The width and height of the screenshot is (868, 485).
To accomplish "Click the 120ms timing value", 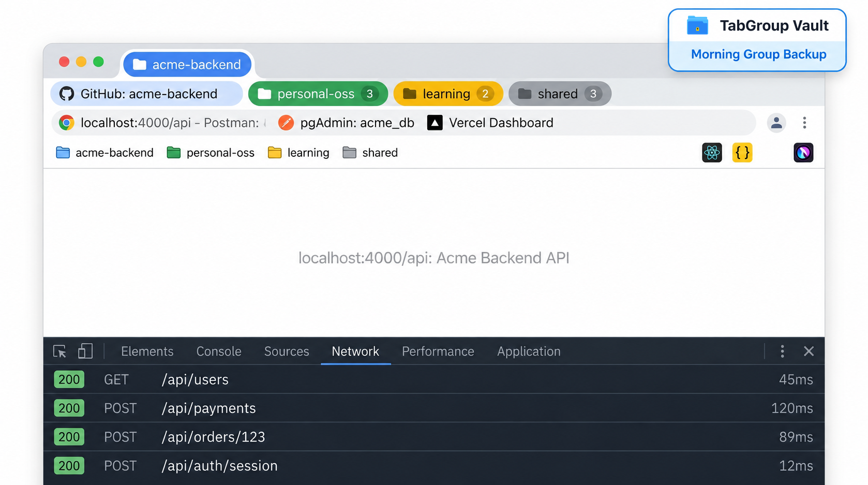I will 792,408.
